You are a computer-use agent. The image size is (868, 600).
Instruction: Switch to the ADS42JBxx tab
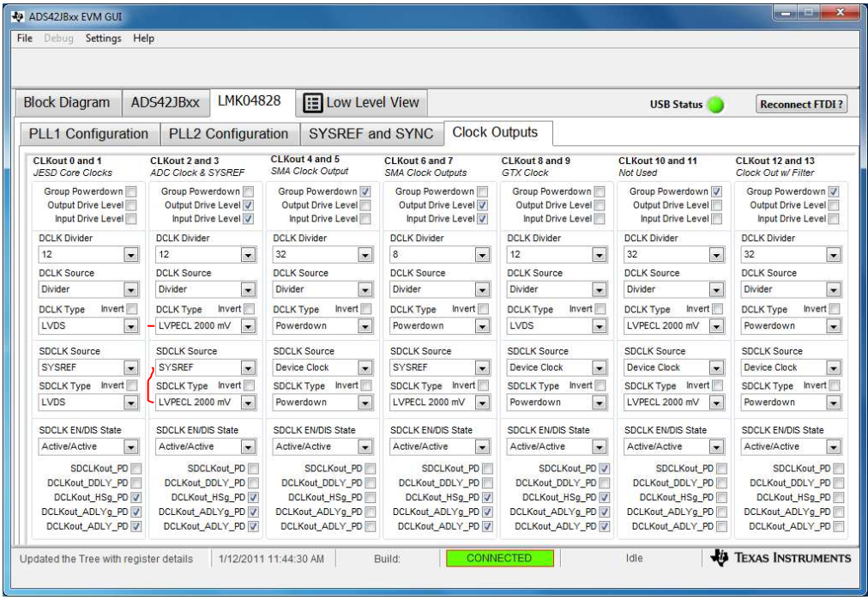(165, 102)
